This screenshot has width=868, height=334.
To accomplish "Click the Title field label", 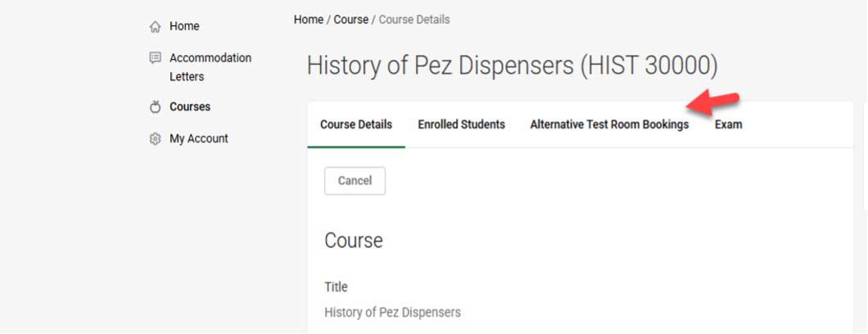I will (x=336, y=287).
